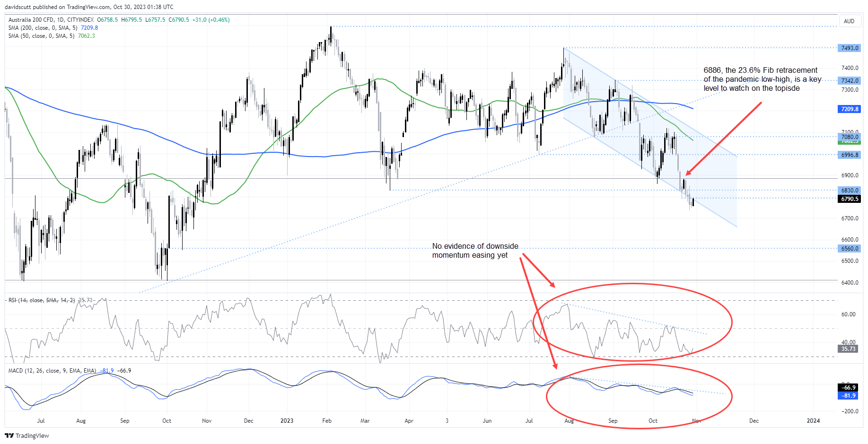Select the 7342.0 price label
The image size is (868, 444).
(x=849, y=81)
